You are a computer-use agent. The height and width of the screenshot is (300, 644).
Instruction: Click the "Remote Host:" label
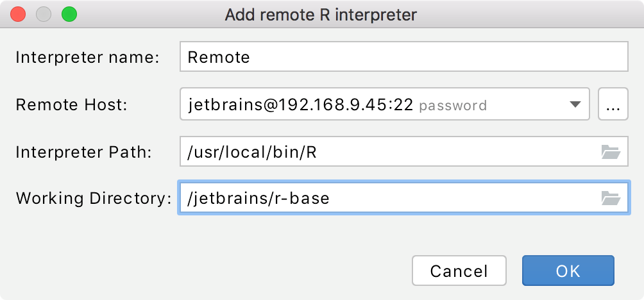72,105
